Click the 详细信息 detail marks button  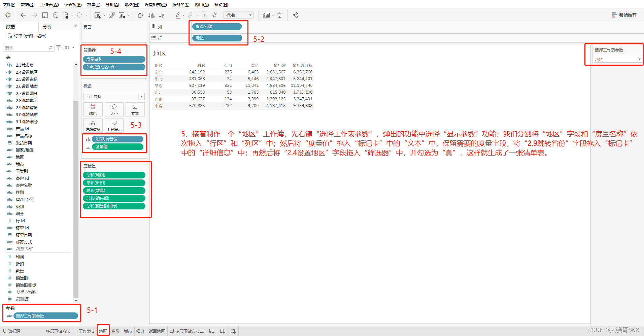click(93, 126)
